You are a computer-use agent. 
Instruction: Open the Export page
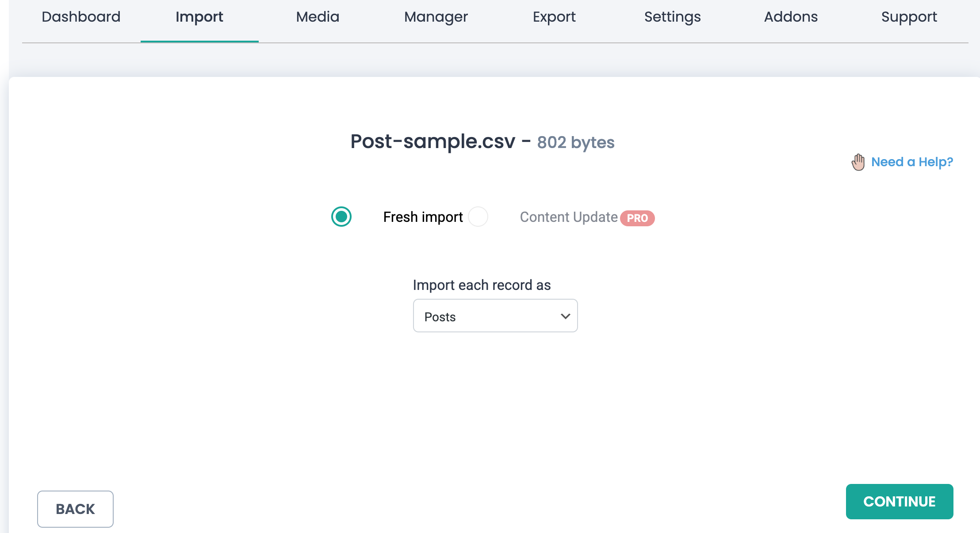click(554, 17)
